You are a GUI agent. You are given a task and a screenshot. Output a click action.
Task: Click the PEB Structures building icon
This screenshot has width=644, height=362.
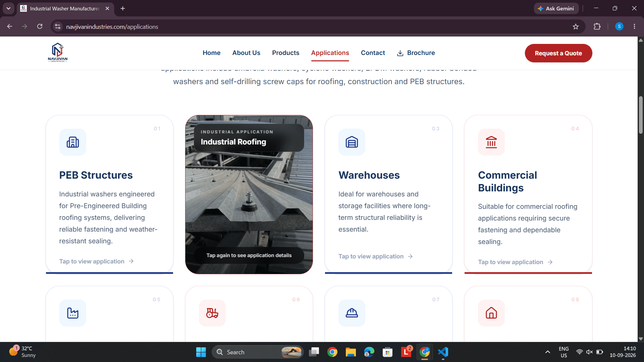tap(73, 142)
